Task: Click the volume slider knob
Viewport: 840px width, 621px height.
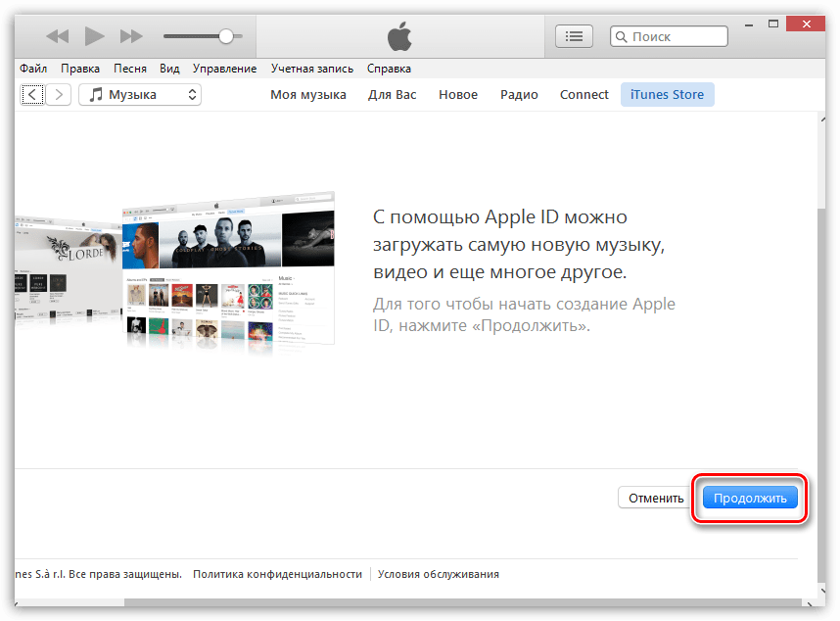Action: (226, 36)
